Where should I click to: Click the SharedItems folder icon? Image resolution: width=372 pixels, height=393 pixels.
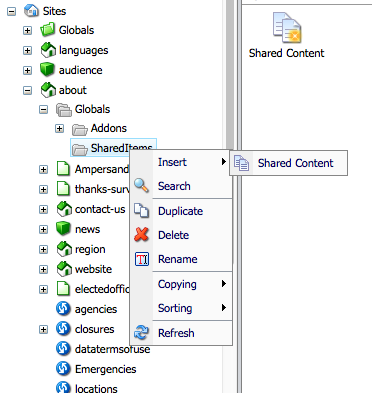click(x=80, y=149)
